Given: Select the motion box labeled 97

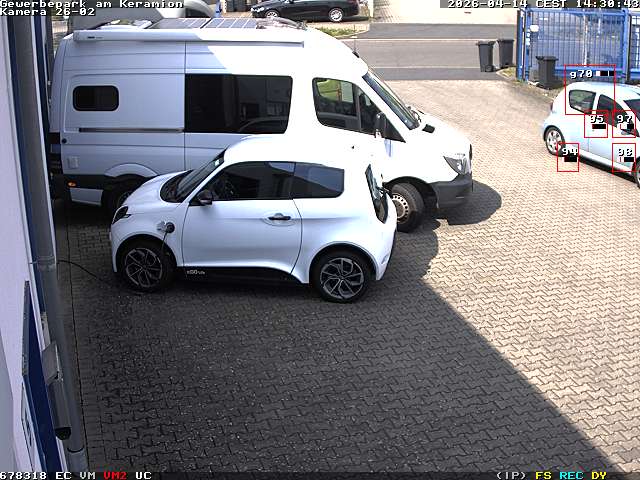Looking at the screenshot, I should coord(624,123).
